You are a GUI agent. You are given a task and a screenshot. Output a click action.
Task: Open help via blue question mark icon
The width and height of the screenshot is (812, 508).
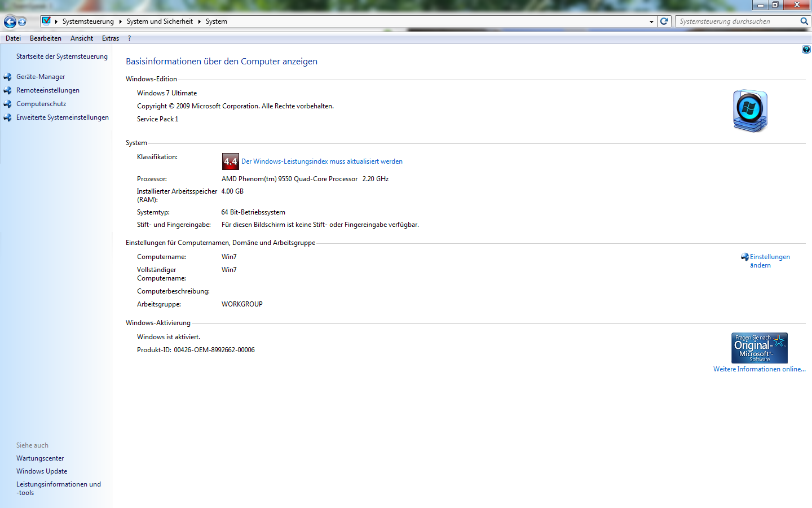coord(806,50)
